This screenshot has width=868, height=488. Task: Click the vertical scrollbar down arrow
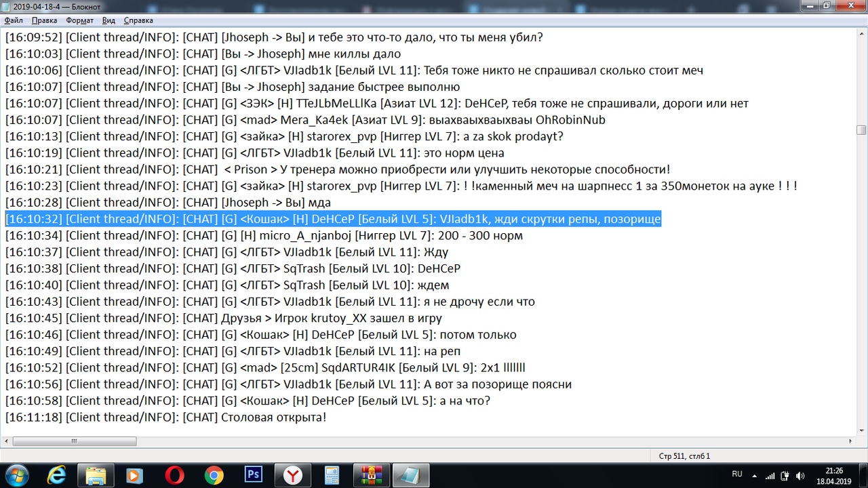[861, 430]
